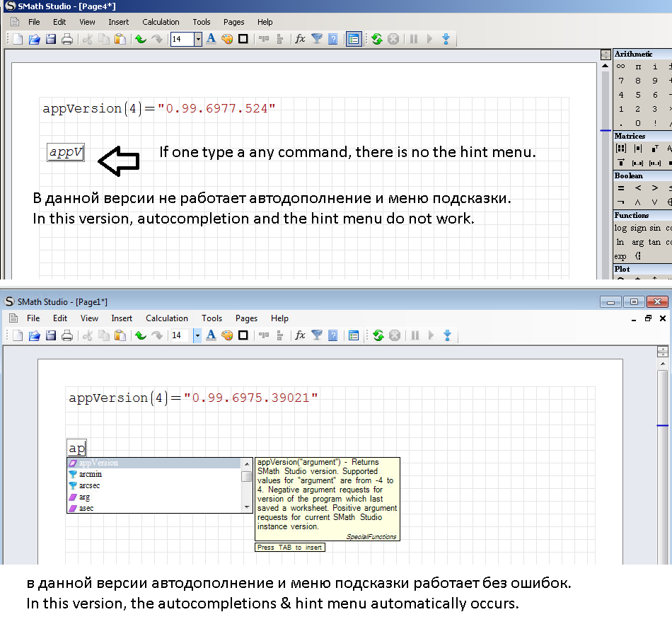Viewport: 672px width, 624px height.
Task: Click the Save icon in the Page4 window toolbar
Action: [x=51, y=39]
